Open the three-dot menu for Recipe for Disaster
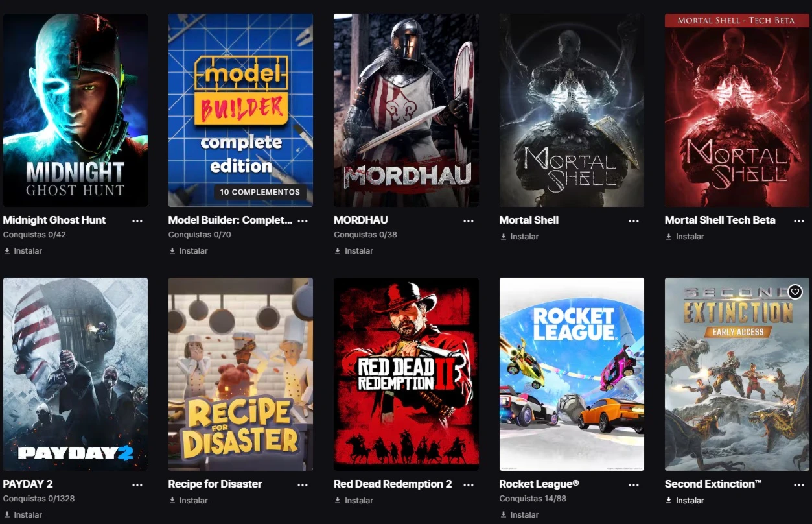The height and width of the screenshot is (524, 812). (x=303, y=485)
